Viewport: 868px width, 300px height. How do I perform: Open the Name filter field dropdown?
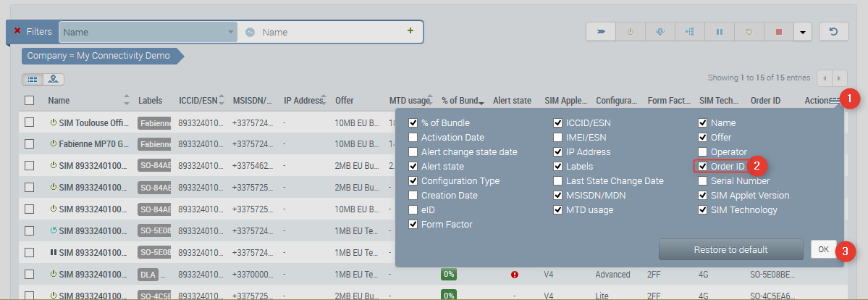pyautogui.click(x=232, y=32)
